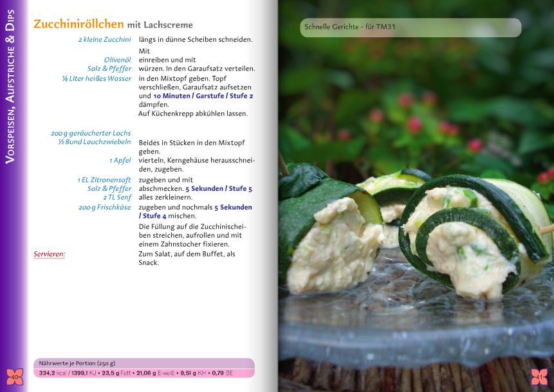Click the recipe title 'Zucchiniröllchen'

[78, 24]
